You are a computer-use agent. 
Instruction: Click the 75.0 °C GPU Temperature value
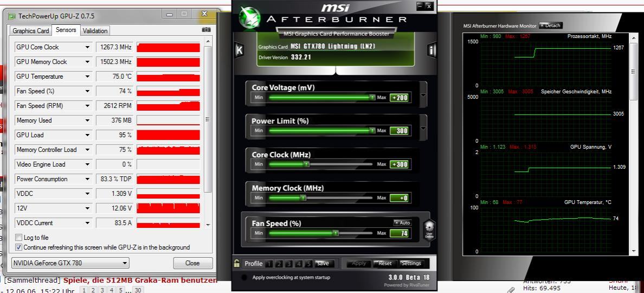click(115, 77)
